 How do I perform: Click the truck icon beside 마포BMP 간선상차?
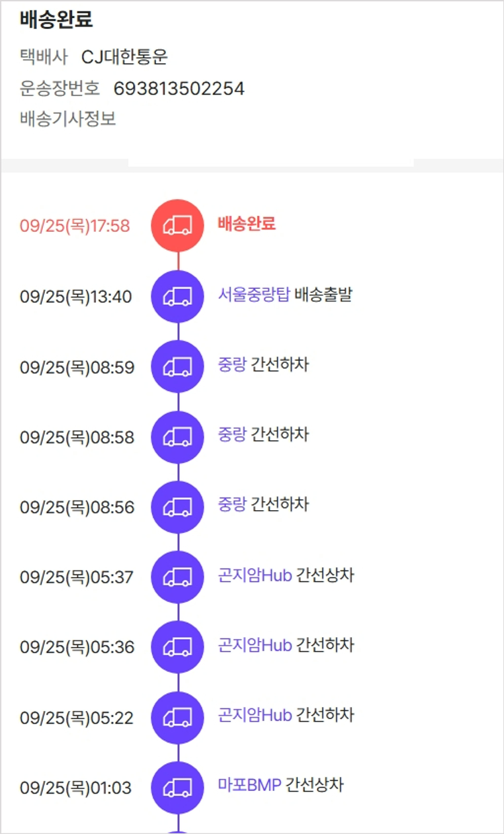(x=177, y=787)
